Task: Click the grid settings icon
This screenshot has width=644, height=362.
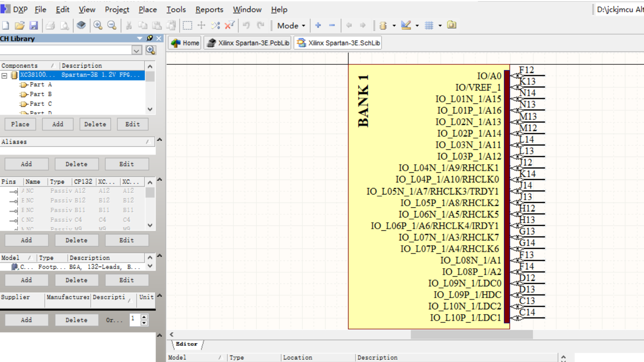Action: pyautogui.click(x=429, y=25)
